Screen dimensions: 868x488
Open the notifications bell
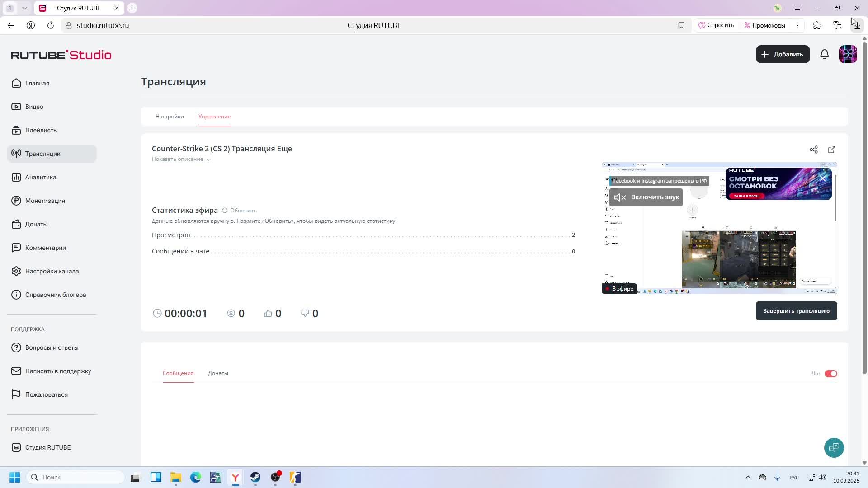825,54
